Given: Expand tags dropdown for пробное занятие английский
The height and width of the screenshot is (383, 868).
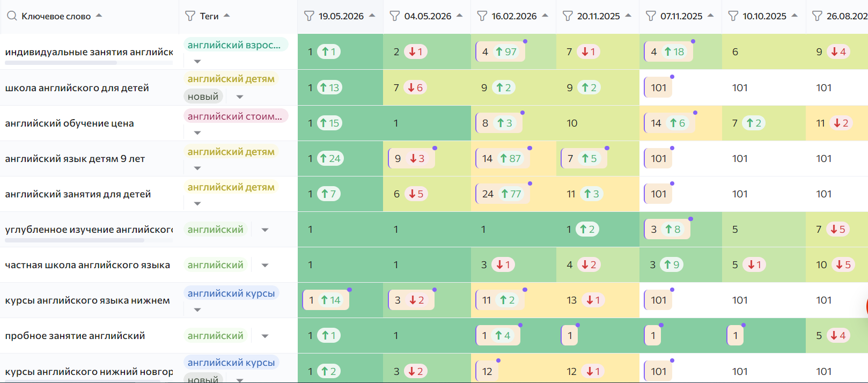Looking at the screenshot, I should [x=265, y=336].
